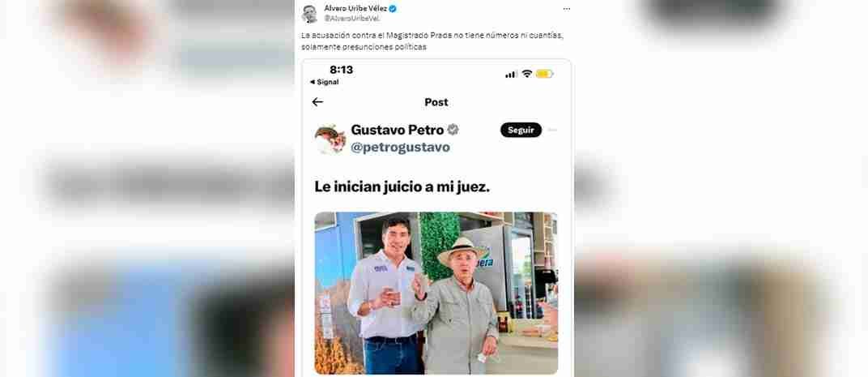Tap the yellow battery indicator icon
The width and height of the screenshot is (868, 377).
point(544,74)
